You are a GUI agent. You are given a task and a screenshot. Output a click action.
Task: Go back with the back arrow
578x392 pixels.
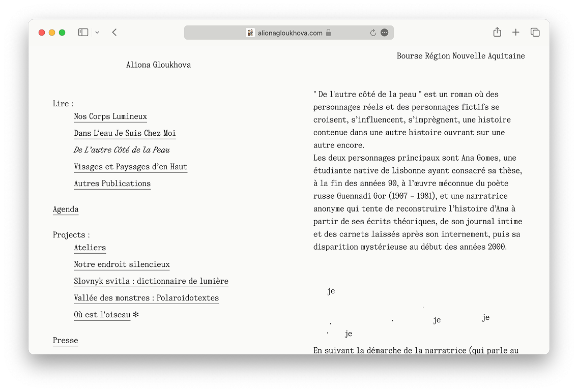pos(114,33)
